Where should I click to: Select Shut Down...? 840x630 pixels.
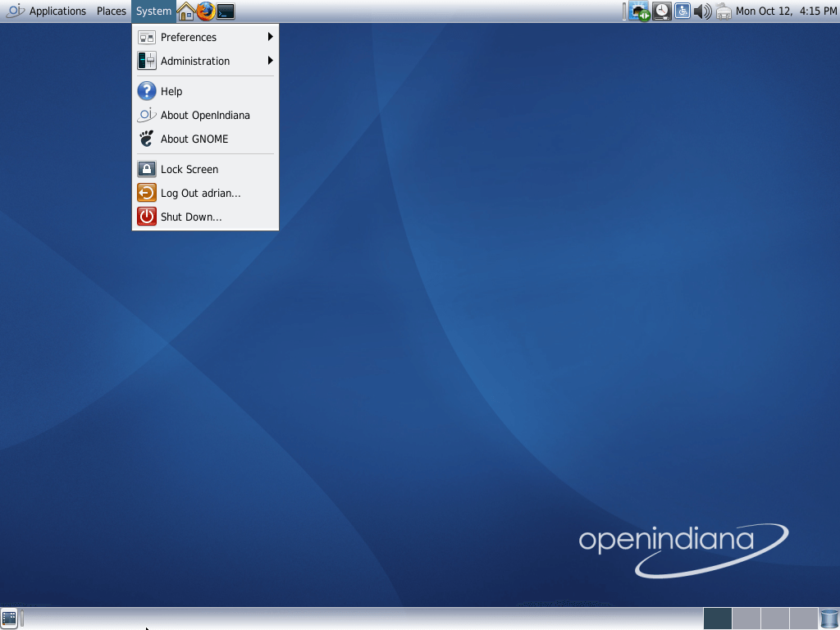(205, 217)
